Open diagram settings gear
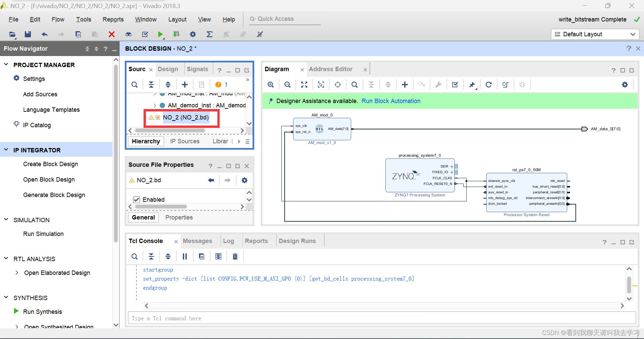The height and width of the screenshot is (339, 644). (625, 85)
